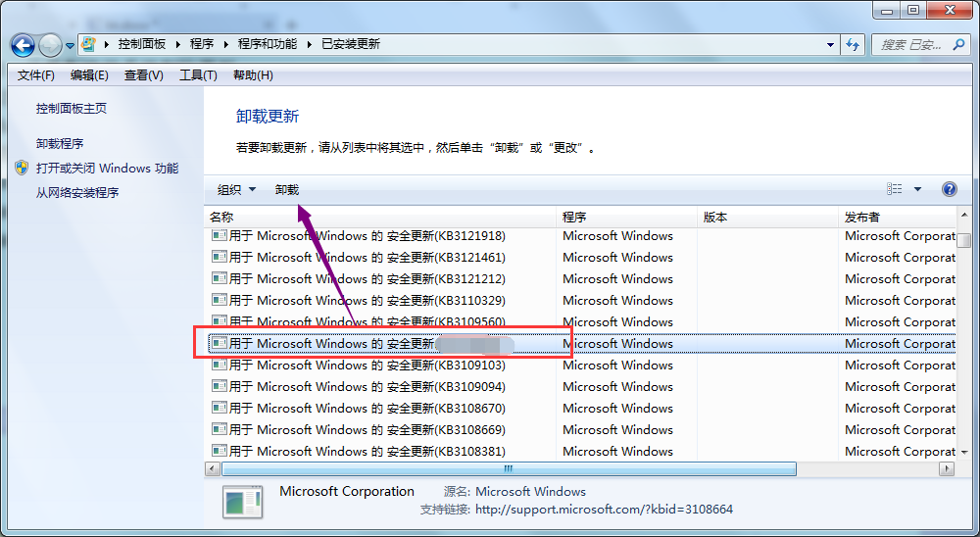Click the icon of update KB3121918
This screenshot has height=537, width=980.
pos(220,236)
